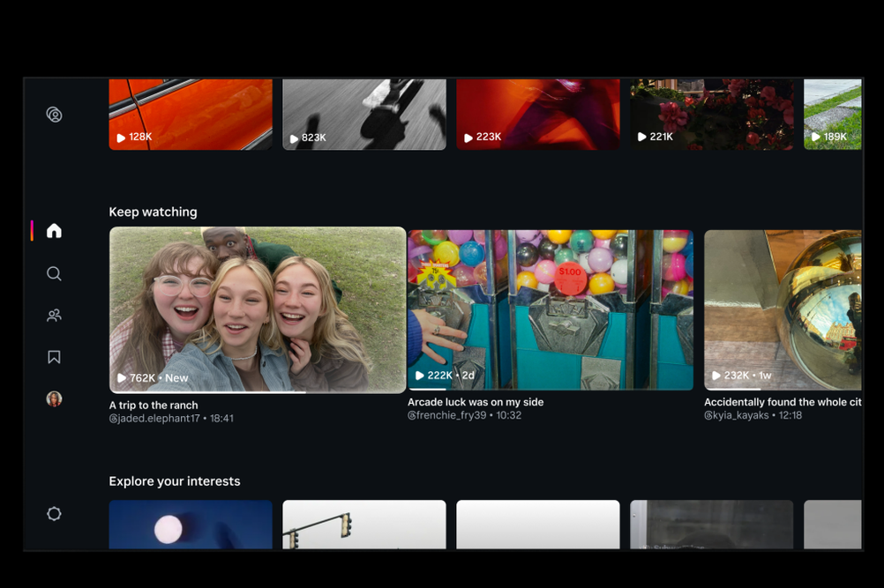Open the Friends people icon in sidebar
Screen dimensions: 884x588
[54, 316]
